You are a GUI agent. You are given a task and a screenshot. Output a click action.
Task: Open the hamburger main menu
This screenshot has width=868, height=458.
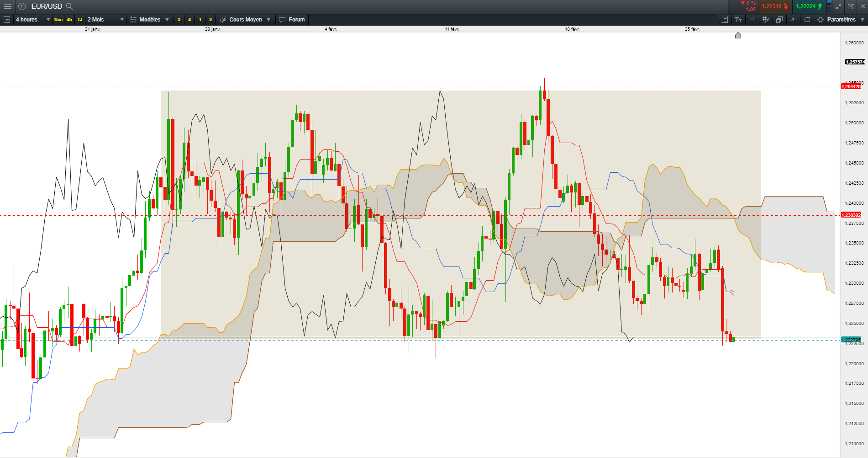pyautogui.click(x=7, y=6)
